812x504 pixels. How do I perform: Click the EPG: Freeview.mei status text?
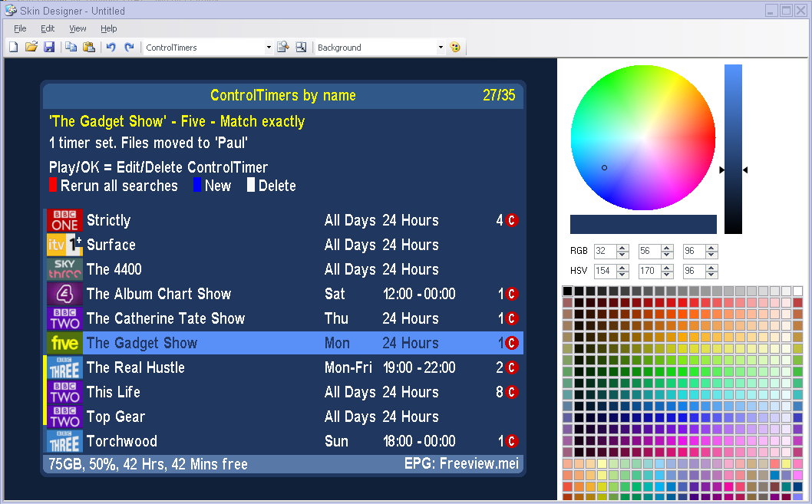pyautogui.click(x=461, y=463)
